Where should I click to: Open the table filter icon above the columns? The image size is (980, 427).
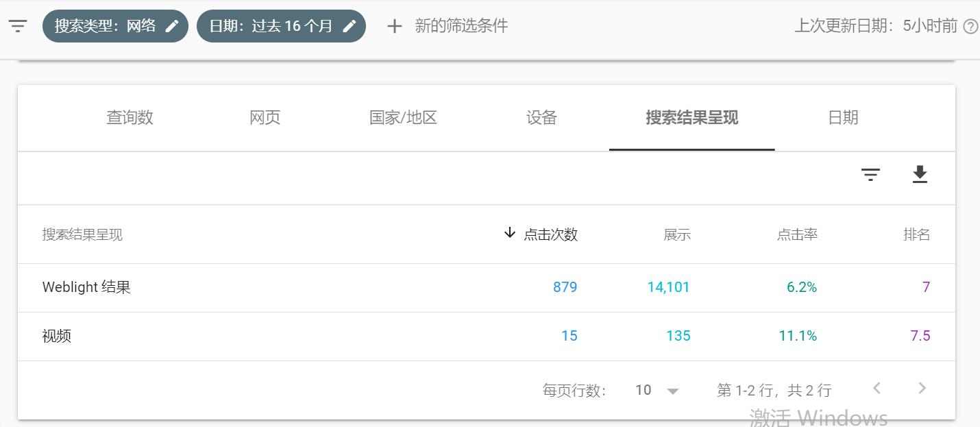coord(870,176)
